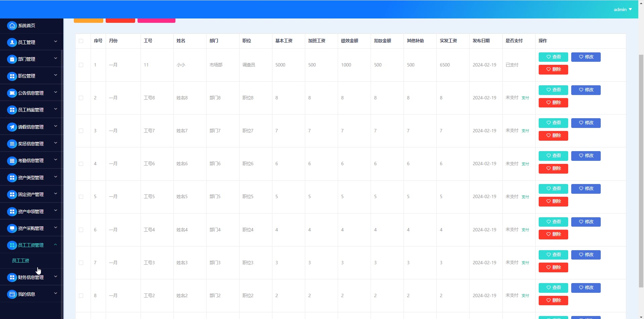This screenshot has height=319, width=644.
Task: Click the 系统首页 home icon
Action: point(12,26)
